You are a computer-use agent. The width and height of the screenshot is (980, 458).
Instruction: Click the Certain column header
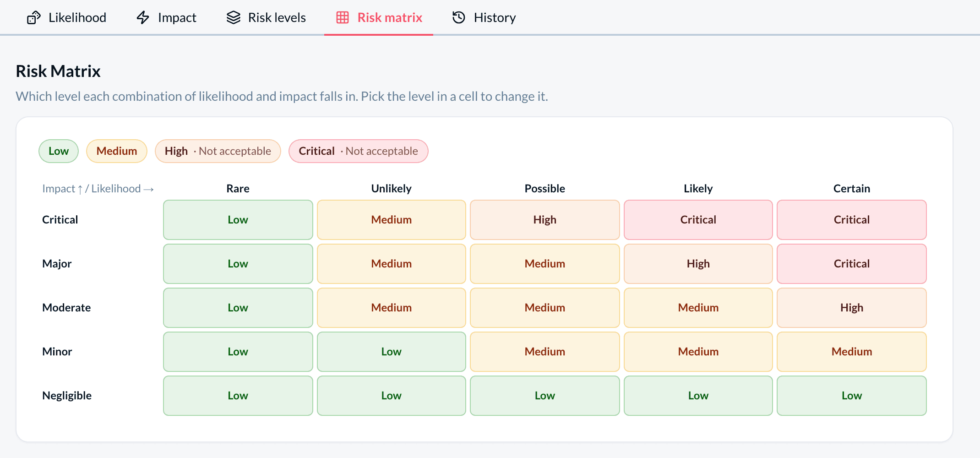(x=852, y=189)
